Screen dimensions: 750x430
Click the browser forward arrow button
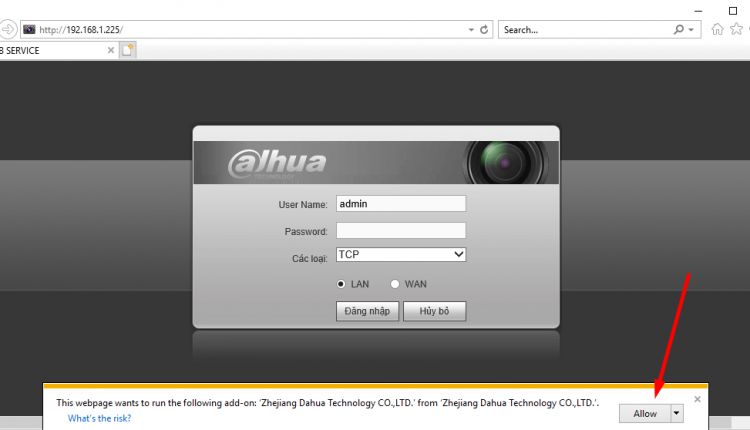pyautogui.click(x=8, y=30)
